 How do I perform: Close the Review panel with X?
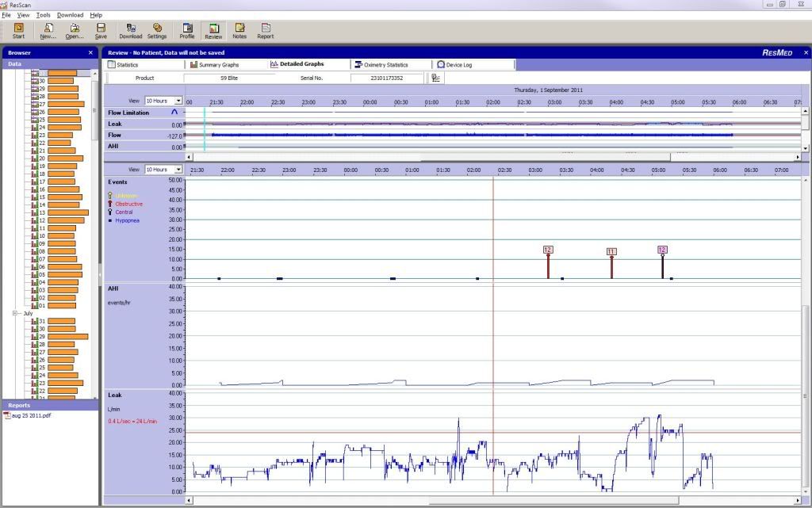806,53
